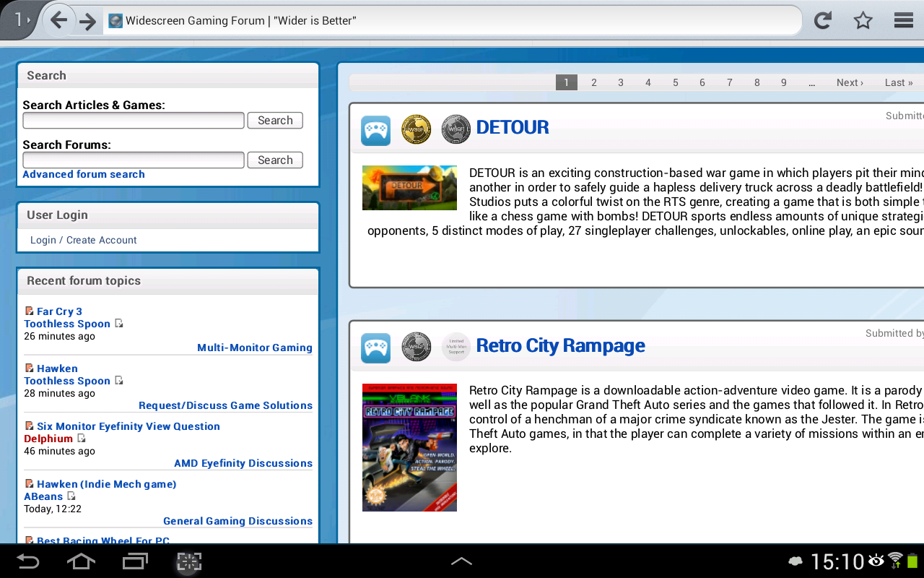Screen dimensions: 924x578
Task: Open Login / Create Account link
Action: pos(84,240)
